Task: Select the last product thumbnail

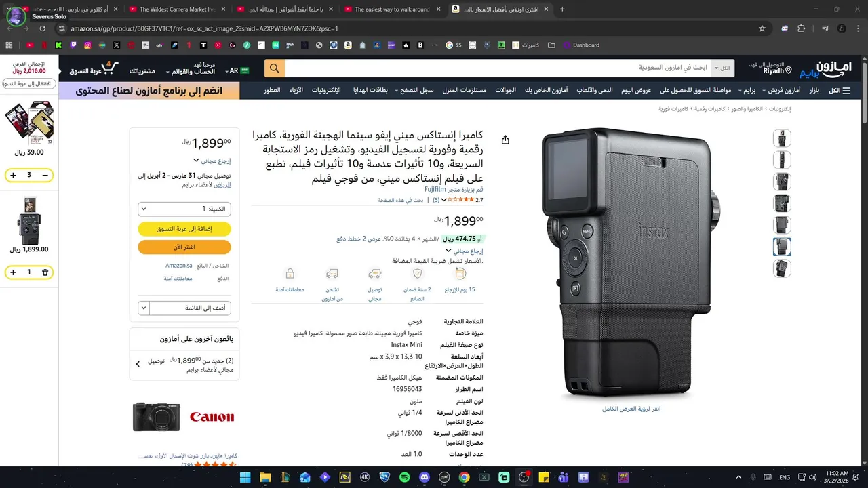Action: [x=782, y=268]
